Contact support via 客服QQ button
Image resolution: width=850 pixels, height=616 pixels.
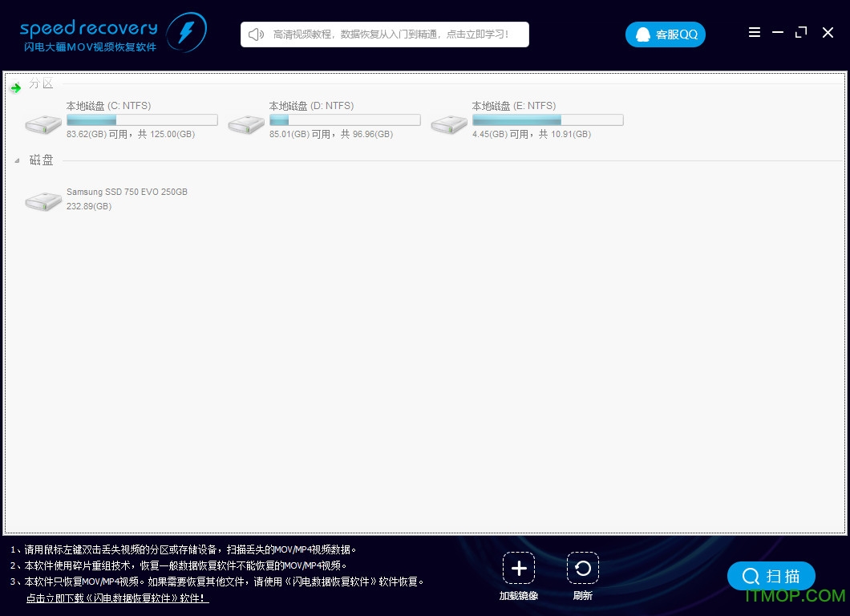(x=665, y=34)
